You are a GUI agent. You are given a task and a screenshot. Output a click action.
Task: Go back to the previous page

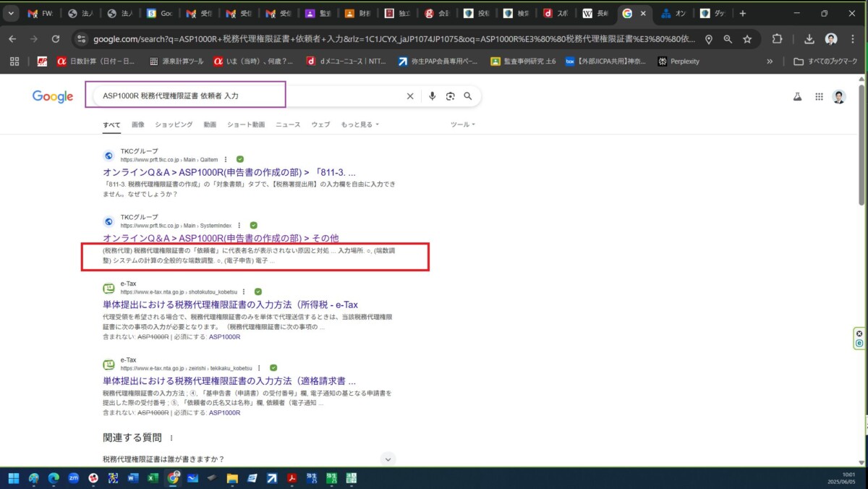coord(12,39)
